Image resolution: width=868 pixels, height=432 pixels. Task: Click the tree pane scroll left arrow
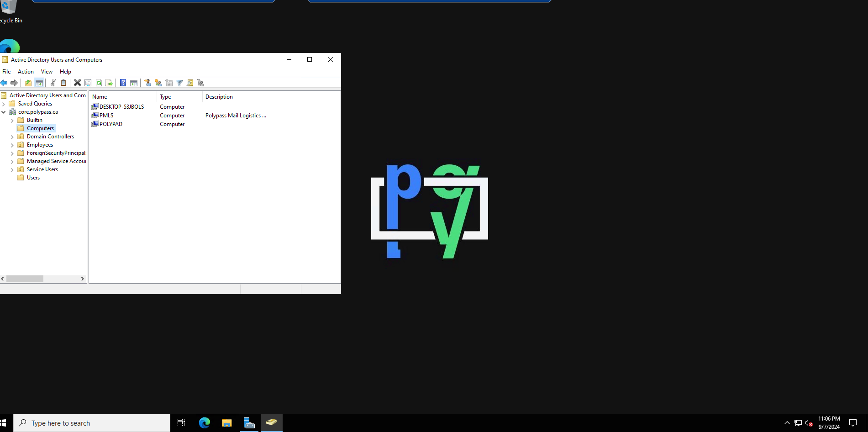pyautogui.click(x=3, y=279)
